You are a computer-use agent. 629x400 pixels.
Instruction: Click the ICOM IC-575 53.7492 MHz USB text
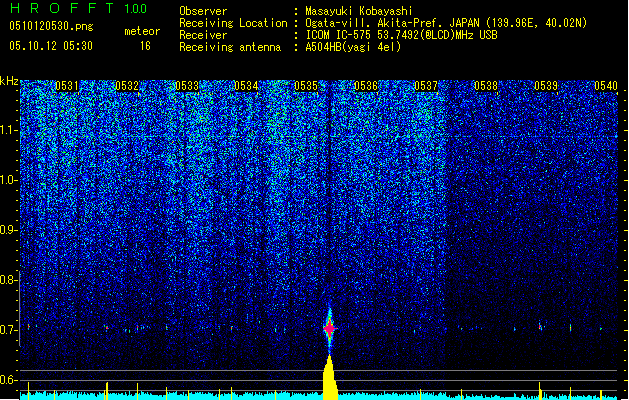401,35
